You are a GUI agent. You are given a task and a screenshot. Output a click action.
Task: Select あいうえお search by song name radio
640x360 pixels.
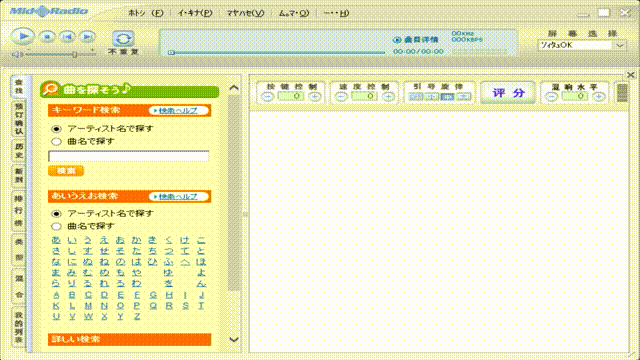(56, 227)
